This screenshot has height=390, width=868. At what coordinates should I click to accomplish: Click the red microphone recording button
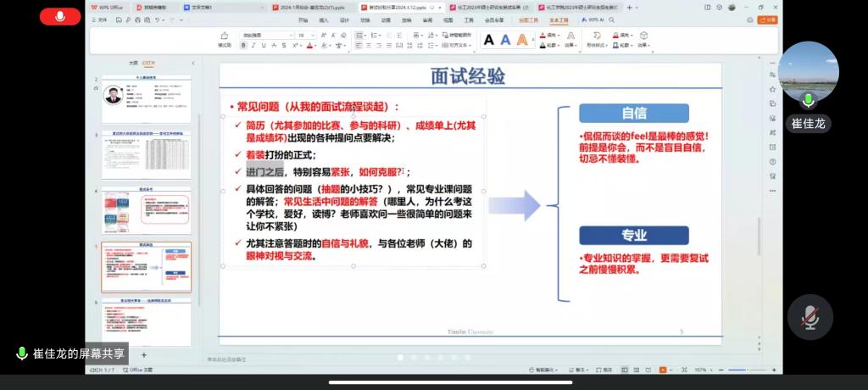pos(60,16)
